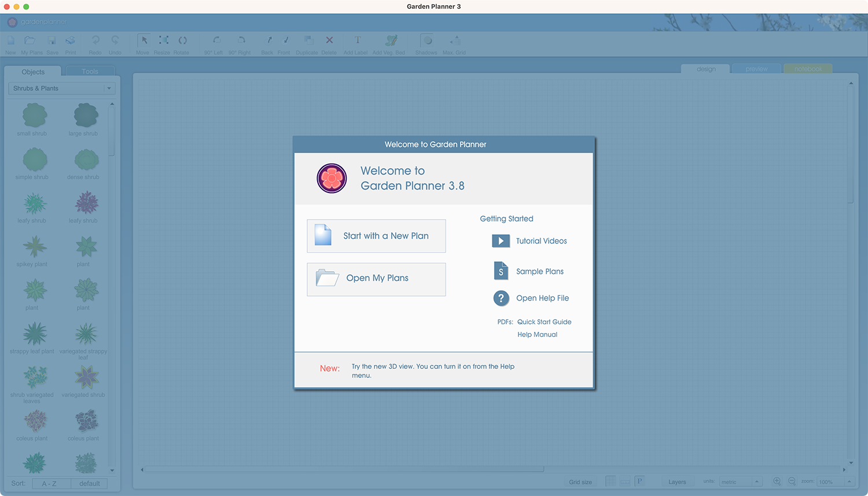Open the zoom percentage dropdown
Image resolution: width=868 pixels, height=496 pixels.
(x=836, y=482)
